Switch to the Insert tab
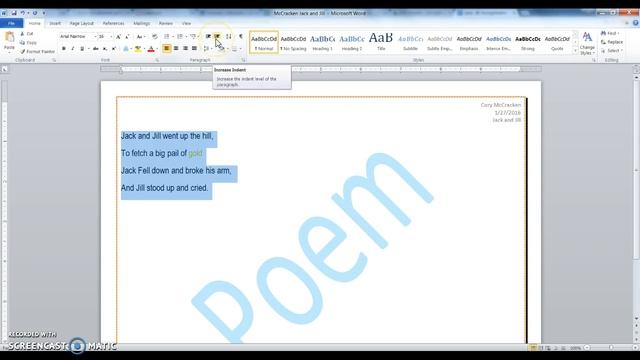Image resolution: width=640 pixels, height=360 pixels. coord(55,23)
